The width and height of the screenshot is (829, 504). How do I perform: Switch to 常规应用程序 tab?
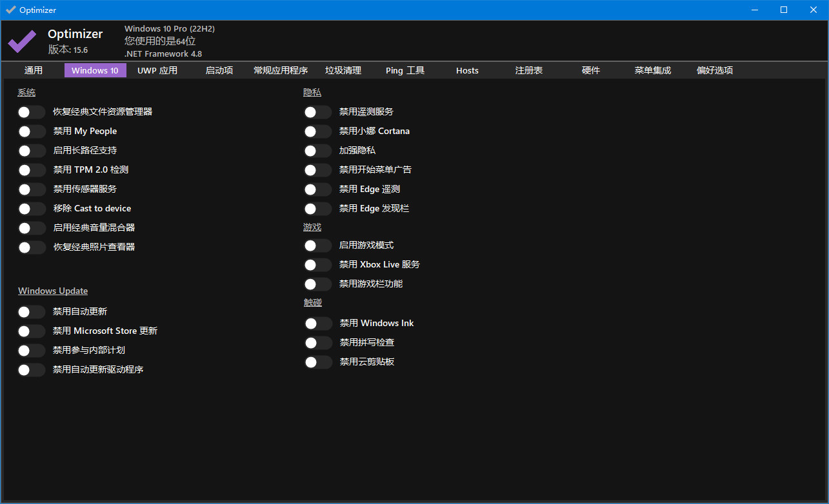point(281,70)
